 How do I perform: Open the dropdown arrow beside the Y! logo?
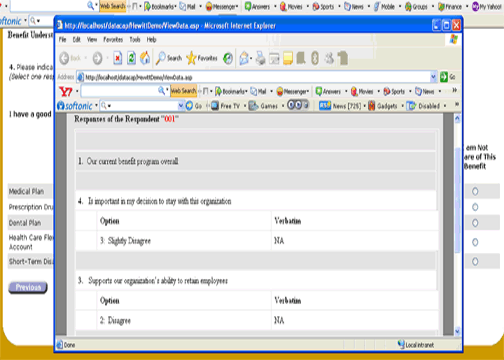tap(77, 91)
